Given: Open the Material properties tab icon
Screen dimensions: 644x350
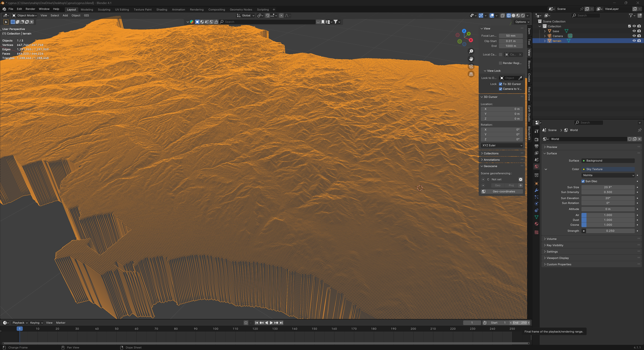Looking at the screenshot, I should point(536,224).
